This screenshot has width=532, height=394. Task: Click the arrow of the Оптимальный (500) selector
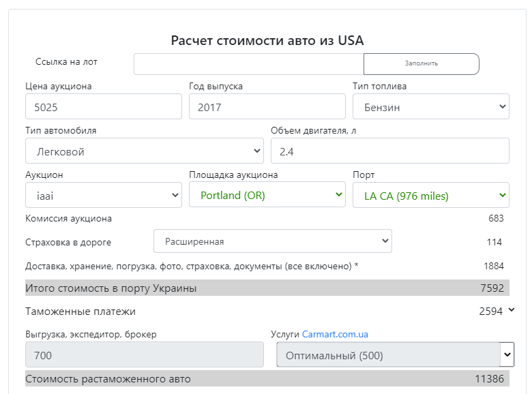(x=507, y=354)
